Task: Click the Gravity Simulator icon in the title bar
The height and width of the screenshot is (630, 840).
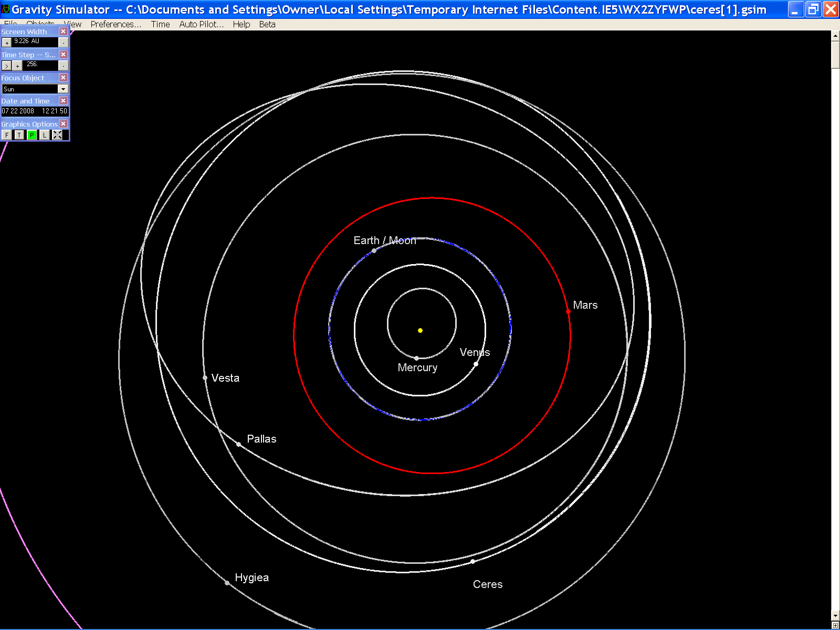Action: pos(5,8)
